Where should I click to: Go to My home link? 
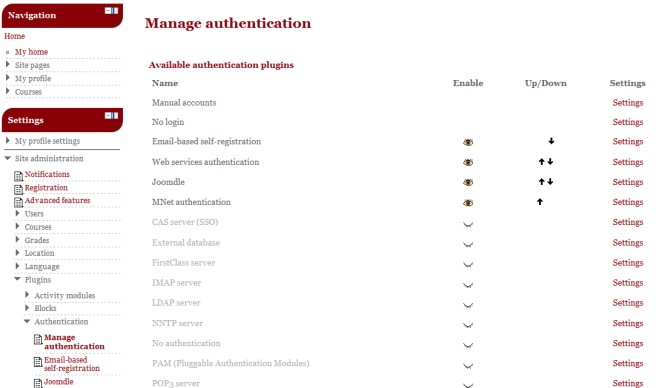[x=31, y=52]
